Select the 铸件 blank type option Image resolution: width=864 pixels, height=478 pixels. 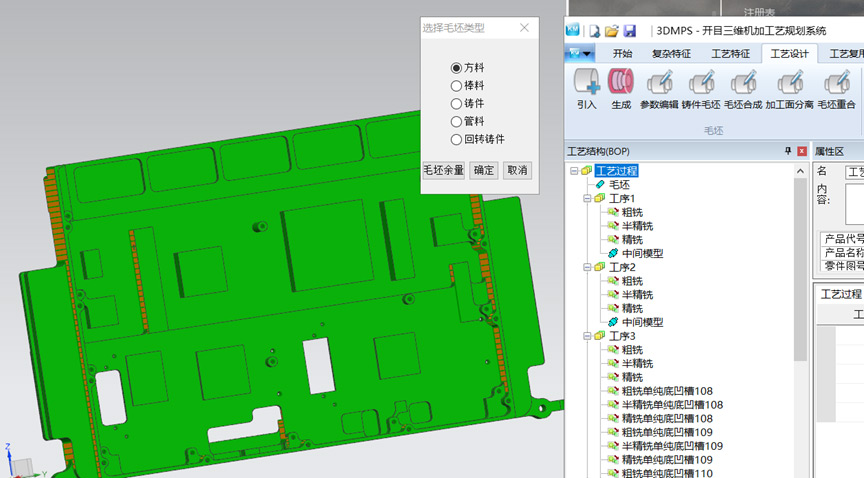click(457, 104)
